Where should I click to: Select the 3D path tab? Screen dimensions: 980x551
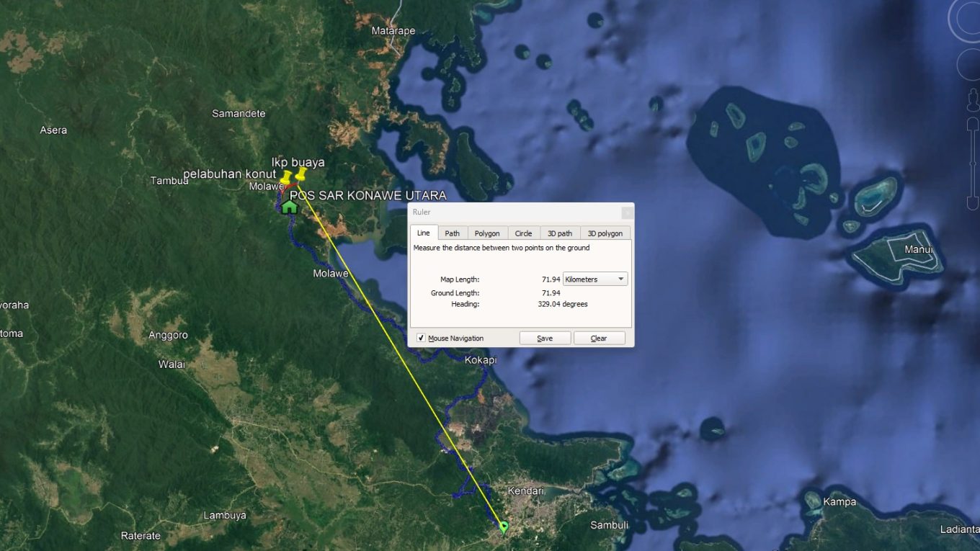coord(560,233)
